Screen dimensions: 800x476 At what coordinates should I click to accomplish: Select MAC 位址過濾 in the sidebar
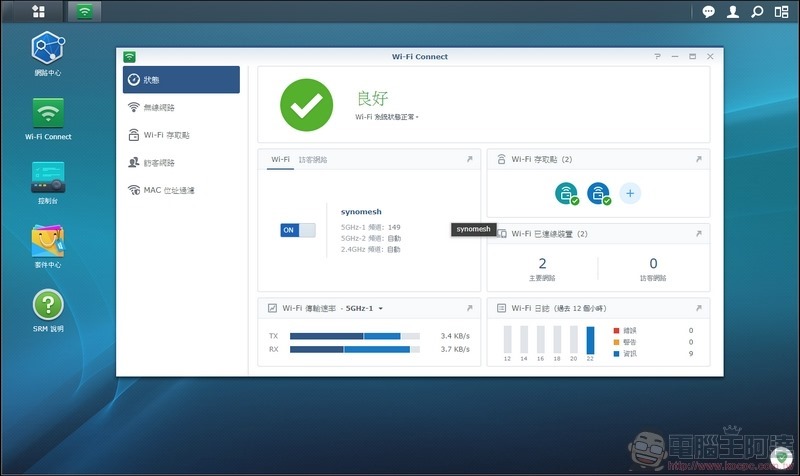[x=168, y=190]
